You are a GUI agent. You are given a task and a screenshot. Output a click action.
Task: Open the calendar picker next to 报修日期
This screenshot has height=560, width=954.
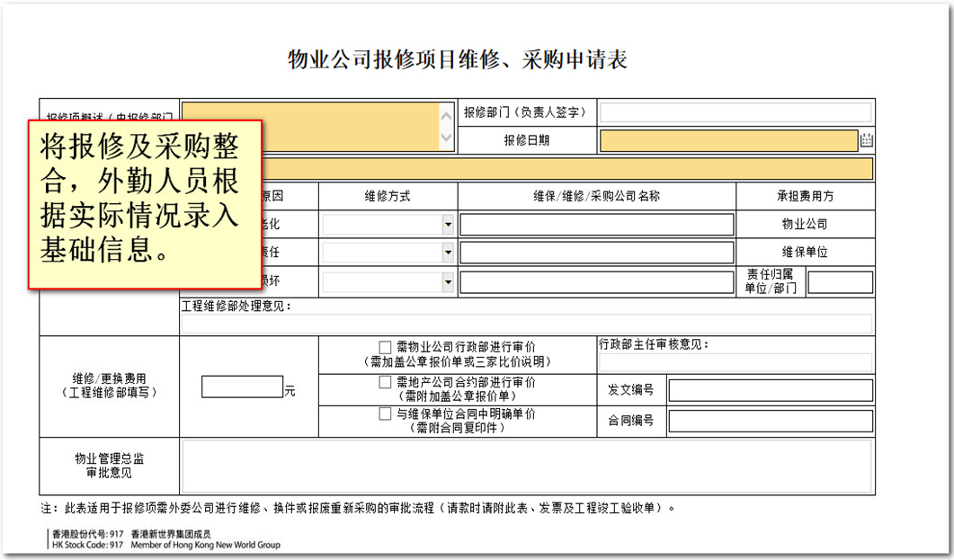click(x=867, y=140)
